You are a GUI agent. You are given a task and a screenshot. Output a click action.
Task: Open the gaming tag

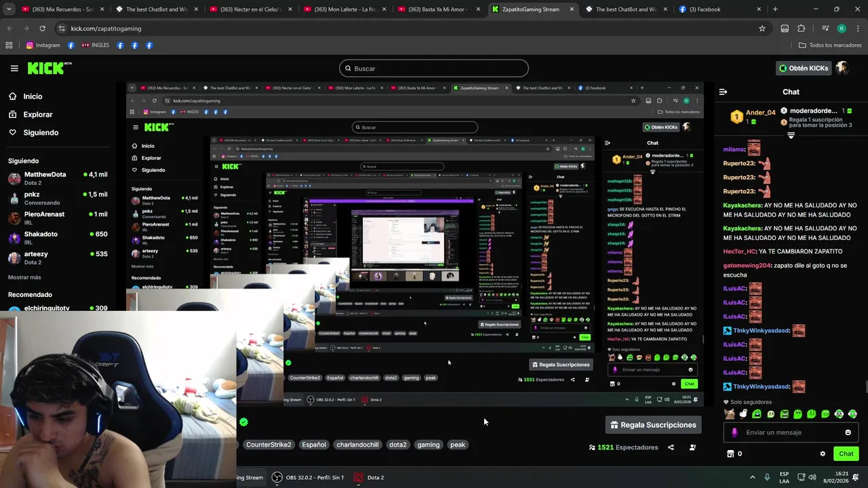click(x=429, y=445)
